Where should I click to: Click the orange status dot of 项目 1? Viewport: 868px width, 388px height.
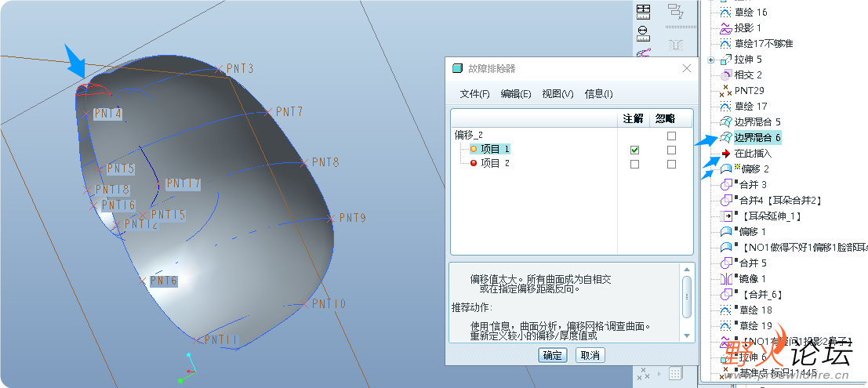(x=474, y=149)
